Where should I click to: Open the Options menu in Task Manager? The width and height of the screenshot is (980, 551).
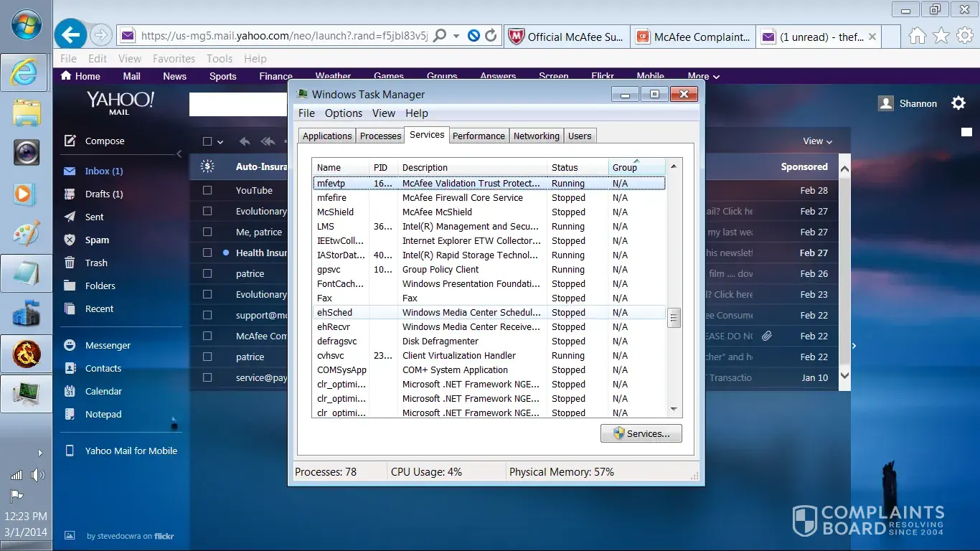click(x=343, y=113)
